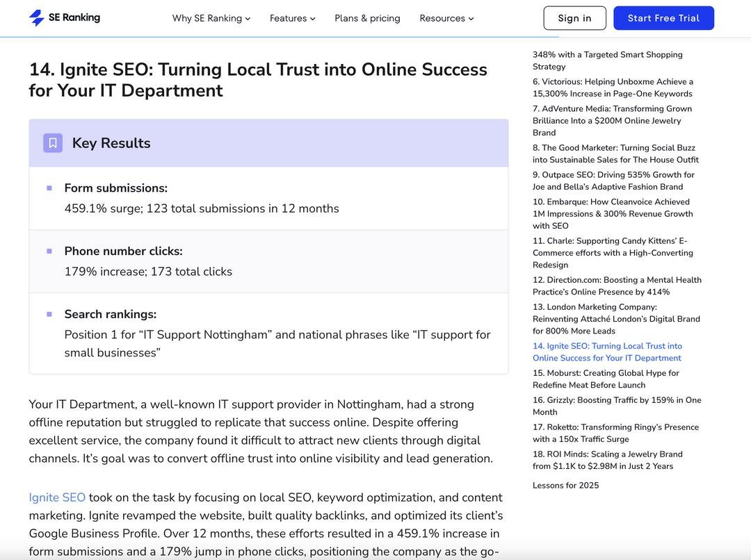Click '179% increase; 173 total clicks' text

coord(149,272)
